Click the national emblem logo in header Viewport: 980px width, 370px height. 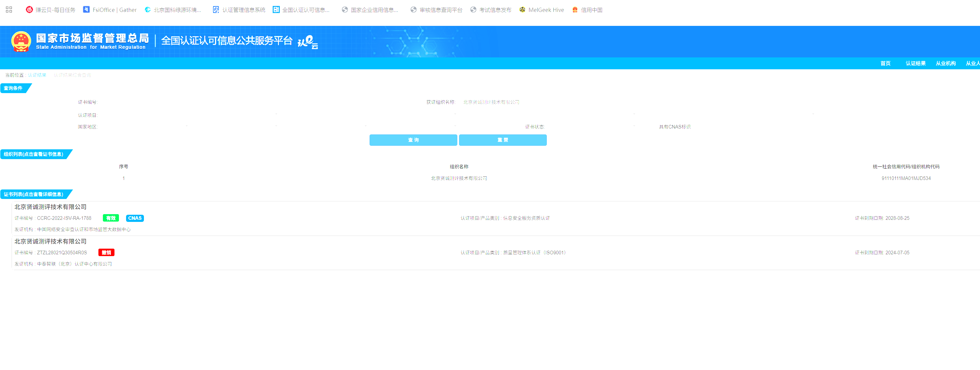click(x=21, y=41)
